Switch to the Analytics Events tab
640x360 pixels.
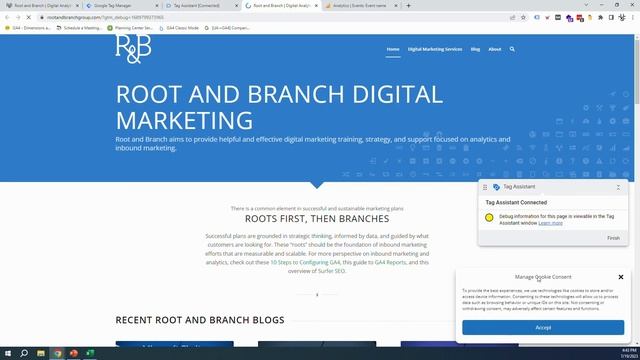pos(361,6)
